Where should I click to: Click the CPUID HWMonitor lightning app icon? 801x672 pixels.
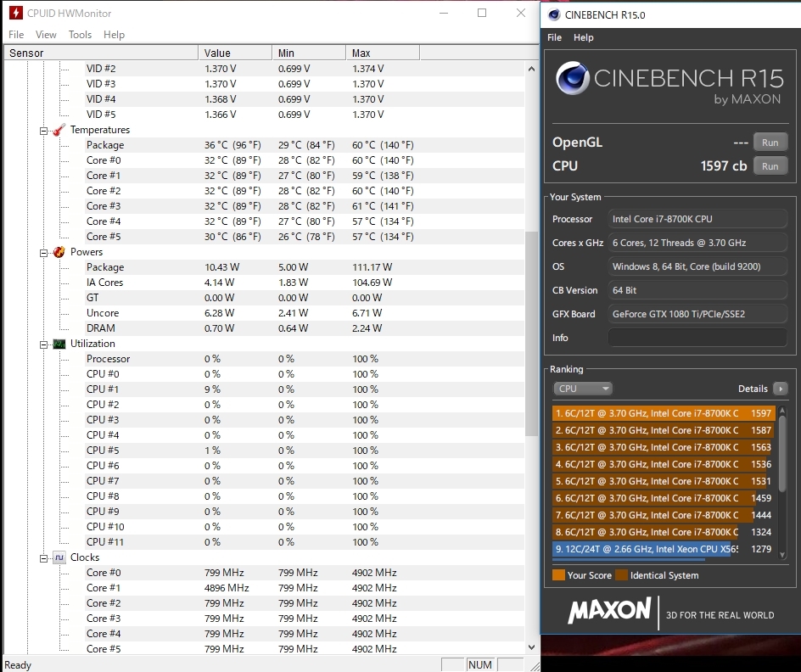[x=15, y=13]
